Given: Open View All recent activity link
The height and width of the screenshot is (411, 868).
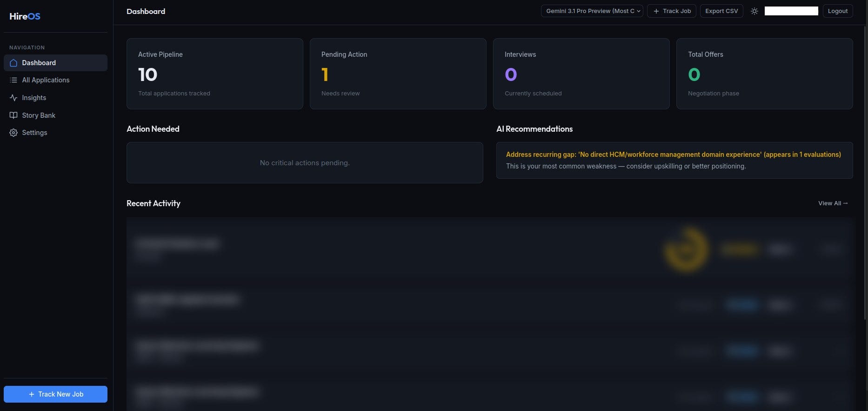Looking at the screenshot, I should point(833,203).
